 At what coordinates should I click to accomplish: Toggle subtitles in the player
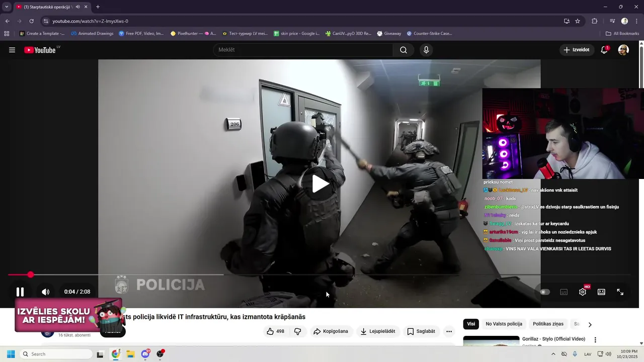(x=564, y=292)
